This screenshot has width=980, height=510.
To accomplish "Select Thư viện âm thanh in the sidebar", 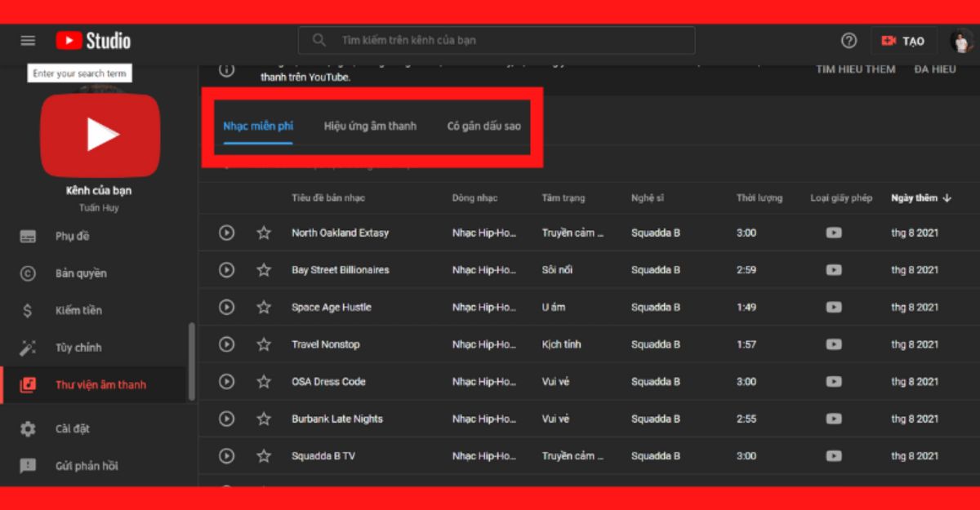I will tap(94, 385).
